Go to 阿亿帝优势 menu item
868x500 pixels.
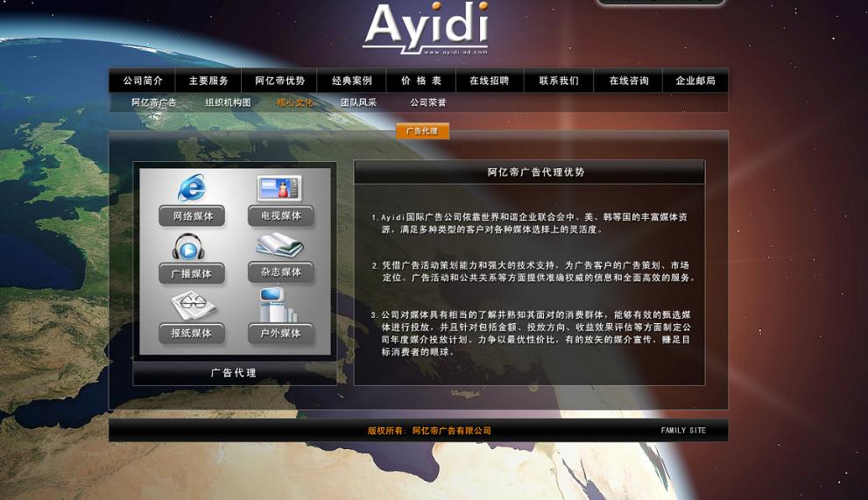(279, 81)
